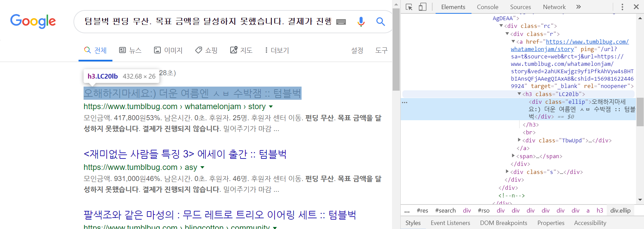Viewport: 644px width, 229px height.
Task: Expand the div class="s" node
Action: (x=507, y=172)
